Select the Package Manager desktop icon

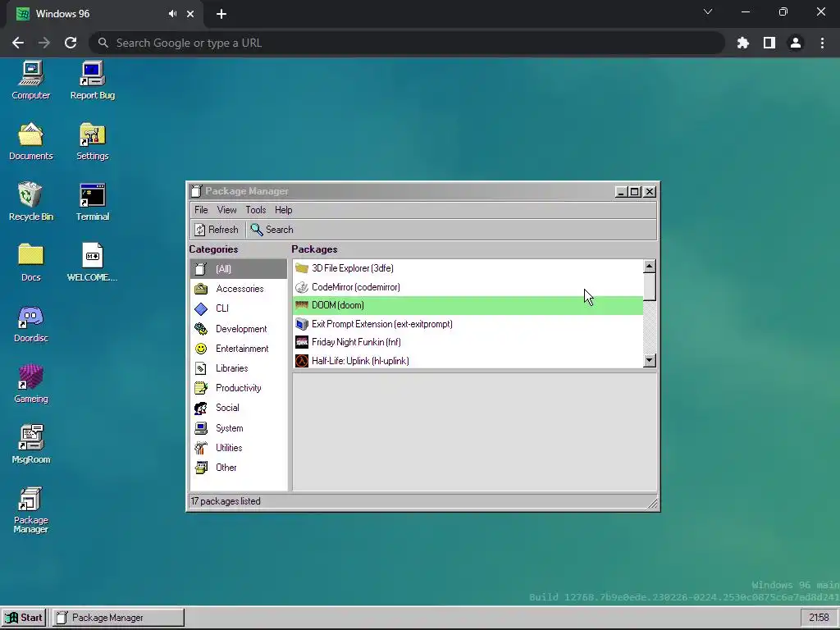click(x=30, y=510)
